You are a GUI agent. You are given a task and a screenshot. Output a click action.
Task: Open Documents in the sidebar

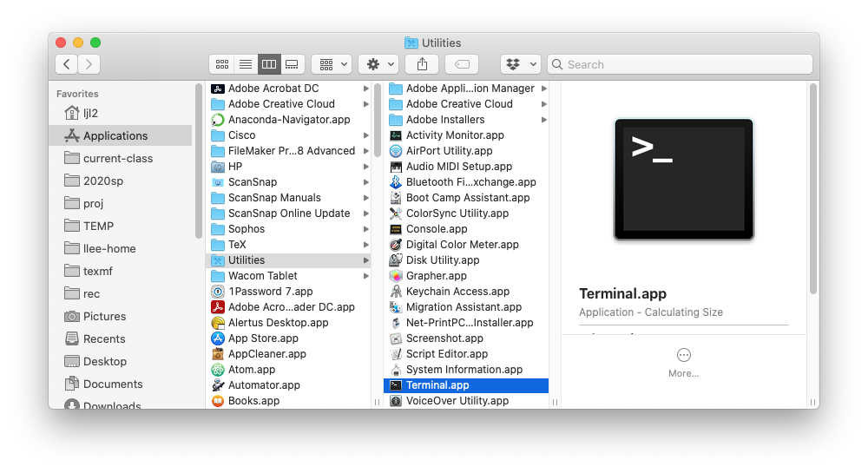[x=113, y=384]
